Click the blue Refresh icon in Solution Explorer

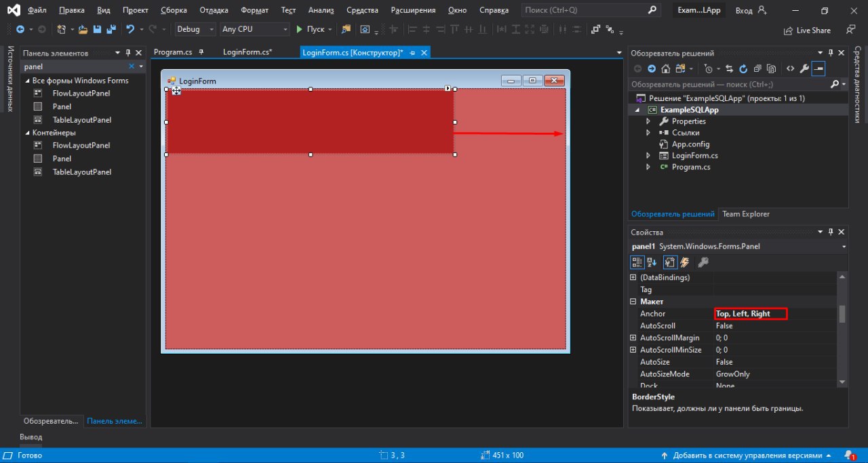pyautogui.click(x=743, y=68)
